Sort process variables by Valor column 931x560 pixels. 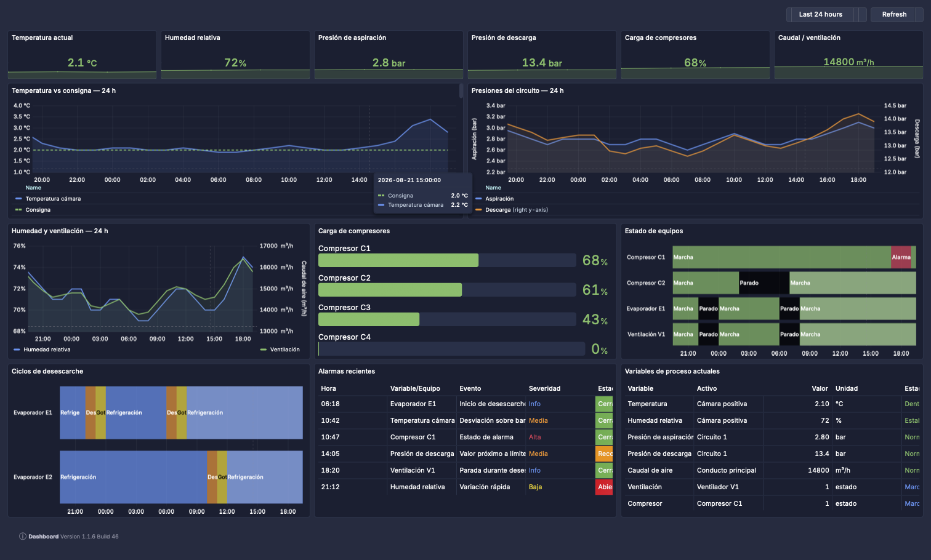pos(820,388)
